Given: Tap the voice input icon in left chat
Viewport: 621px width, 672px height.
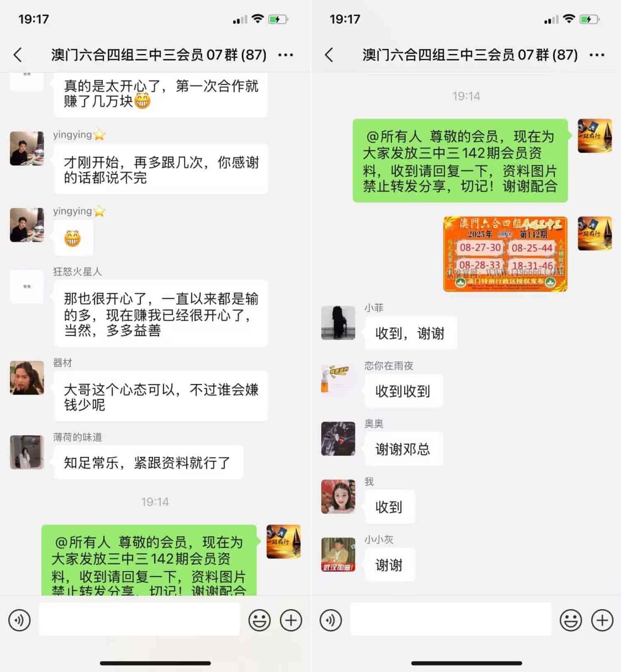Looking at the screenshot, I should point(19,620).
